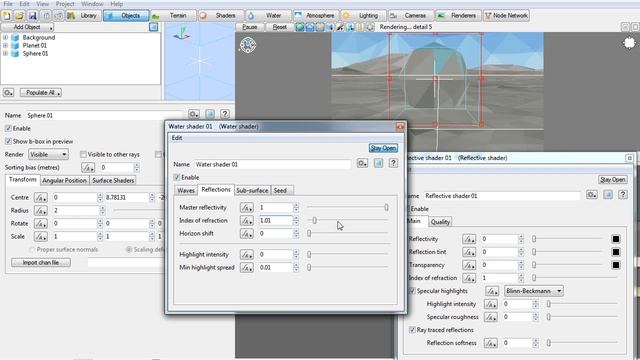Switch to the Waves tab
Viewport: 640px width, 360px height.
(186, 191)
